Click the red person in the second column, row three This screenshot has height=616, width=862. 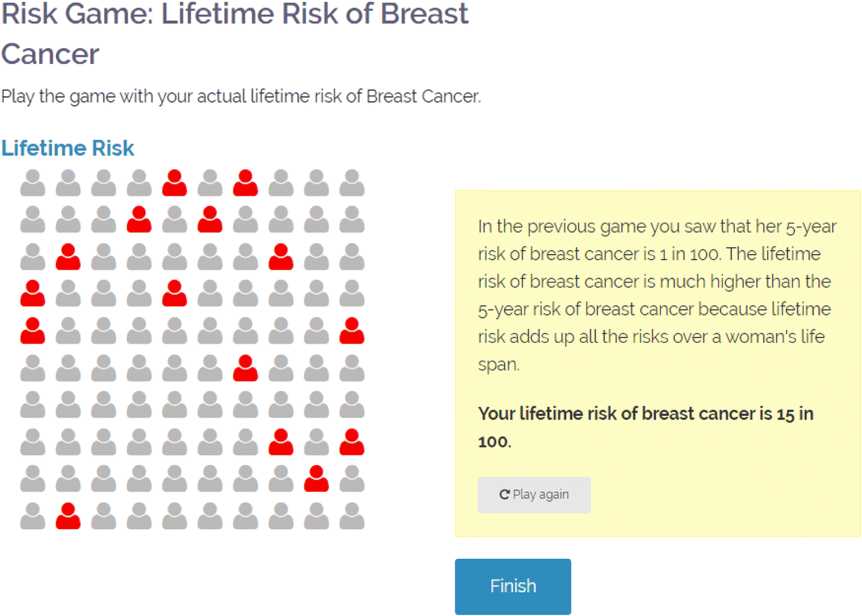click(x=68, y=257)
